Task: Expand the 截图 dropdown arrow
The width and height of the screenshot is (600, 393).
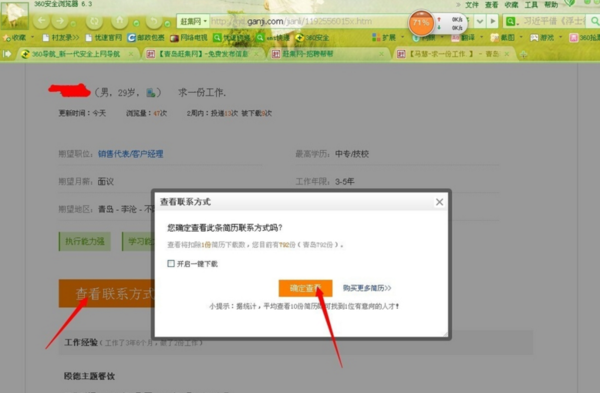Action: (x=521, y=38)
